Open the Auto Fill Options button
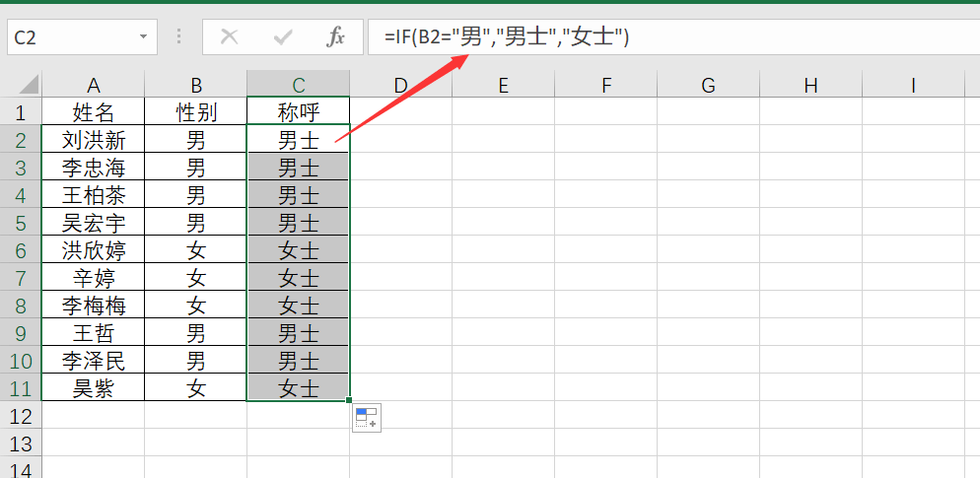 point(367,418)
